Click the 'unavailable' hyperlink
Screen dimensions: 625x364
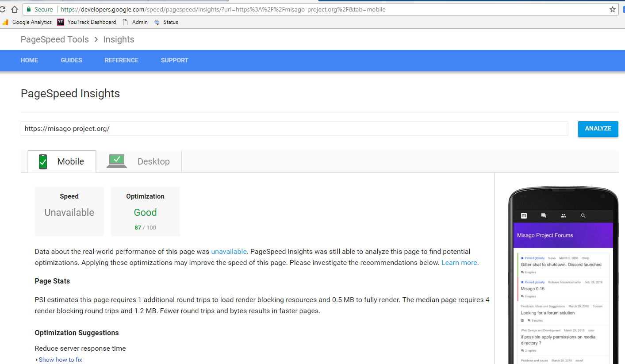point(229,251)
